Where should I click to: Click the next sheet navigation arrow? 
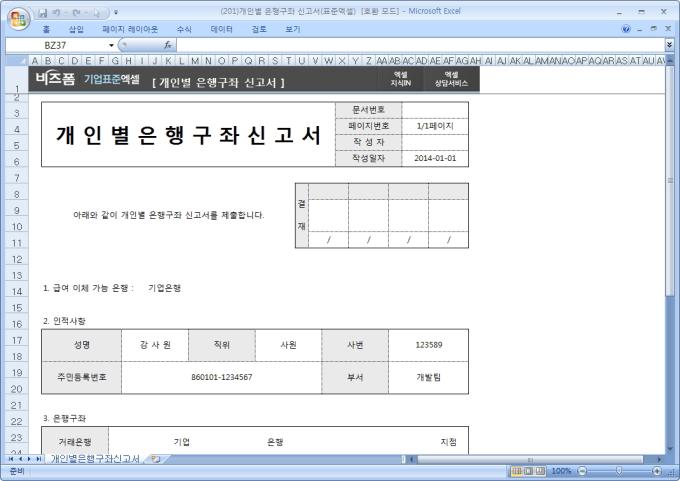(x=29, y=459)
